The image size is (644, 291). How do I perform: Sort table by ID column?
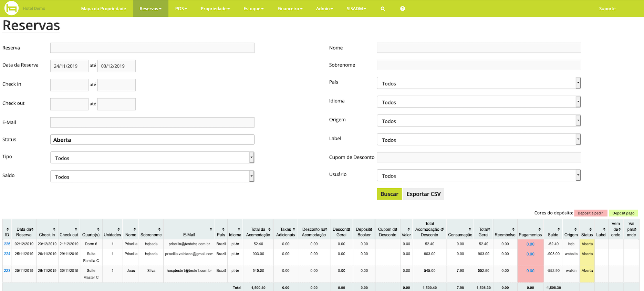coord(7,229)
